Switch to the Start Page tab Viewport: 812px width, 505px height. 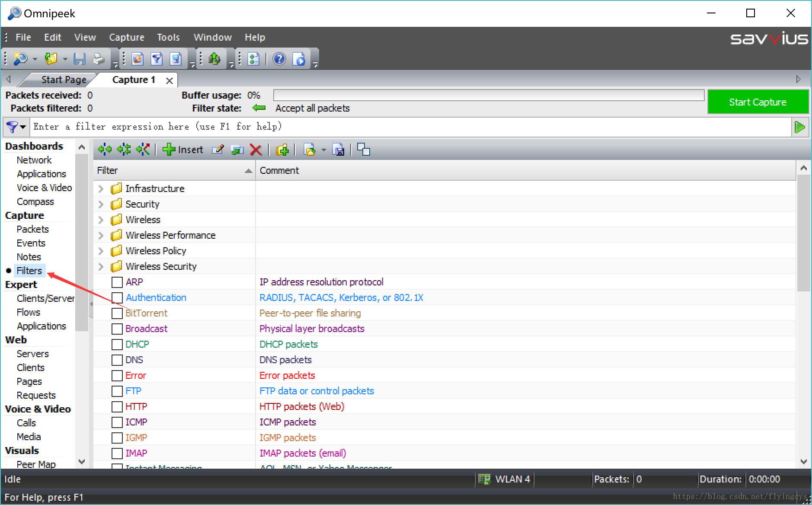(64, 80)
